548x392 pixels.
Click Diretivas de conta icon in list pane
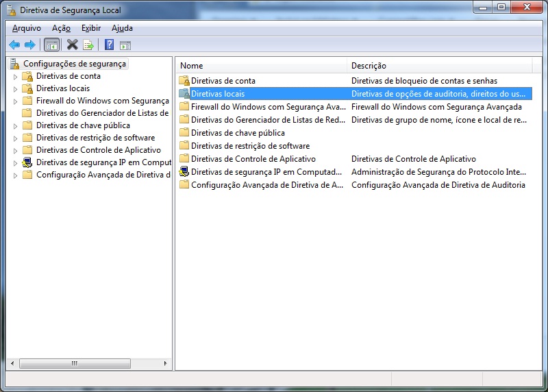184,81
